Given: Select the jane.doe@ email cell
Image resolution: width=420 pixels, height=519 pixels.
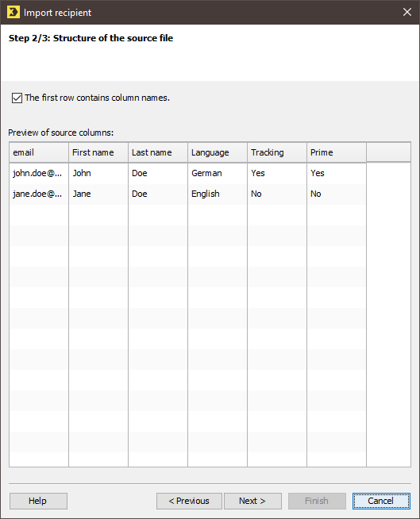Looking at the screenshot, I should tap(39, 194).
